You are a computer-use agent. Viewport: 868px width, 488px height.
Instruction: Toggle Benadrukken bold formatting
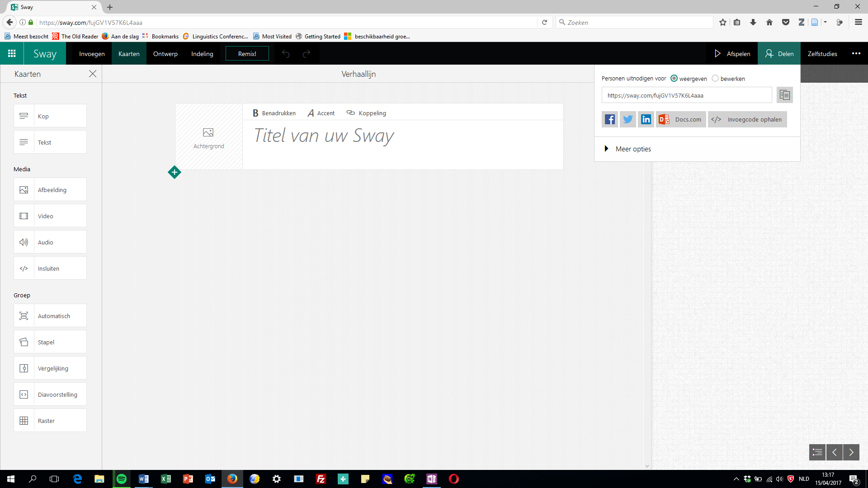tap(274, 113)
